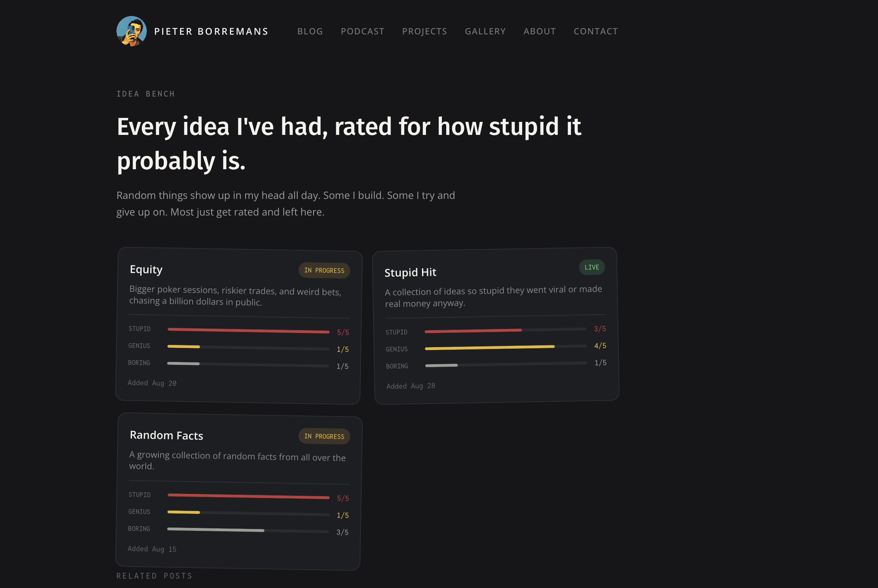Click Stupid Hit's yellow Genius rating bar
Image resolution: width=878 pixels, height=588 pixels.
tap(489, 348)
